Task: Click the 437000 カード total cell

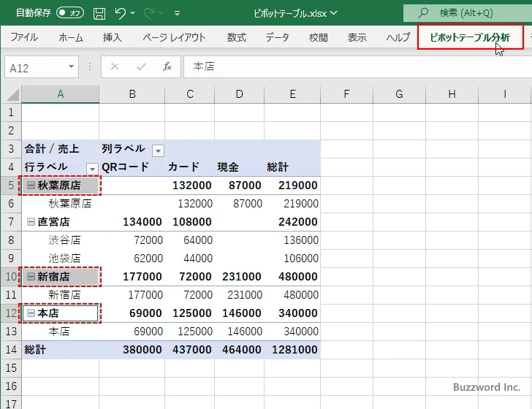Action: [x=191, y=350]
